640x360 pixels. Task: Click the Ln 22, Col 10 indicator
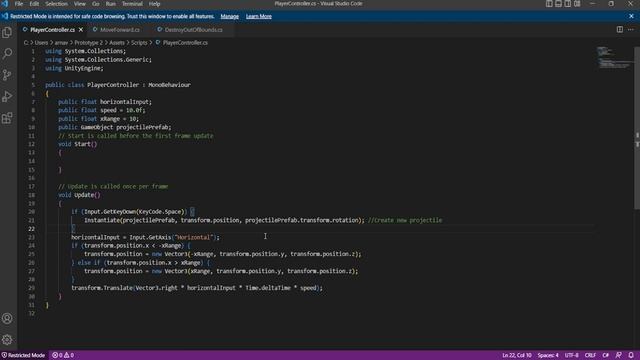[x=517, y=355]
